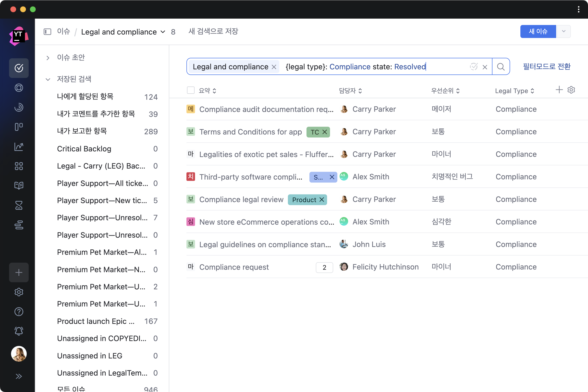Expand the 이슈 초안 section
588x392 pixels.
click(48, 58)
